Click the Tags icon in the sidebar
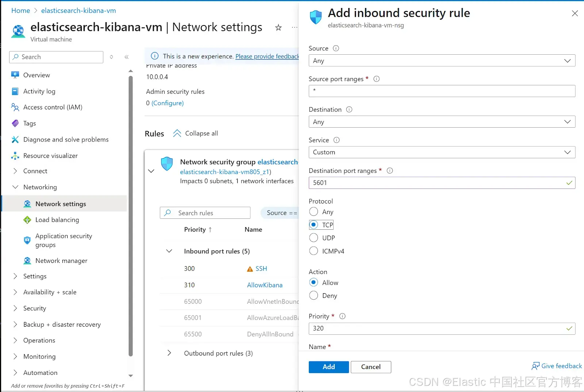The image size is (584, 392). pos(15,123)
